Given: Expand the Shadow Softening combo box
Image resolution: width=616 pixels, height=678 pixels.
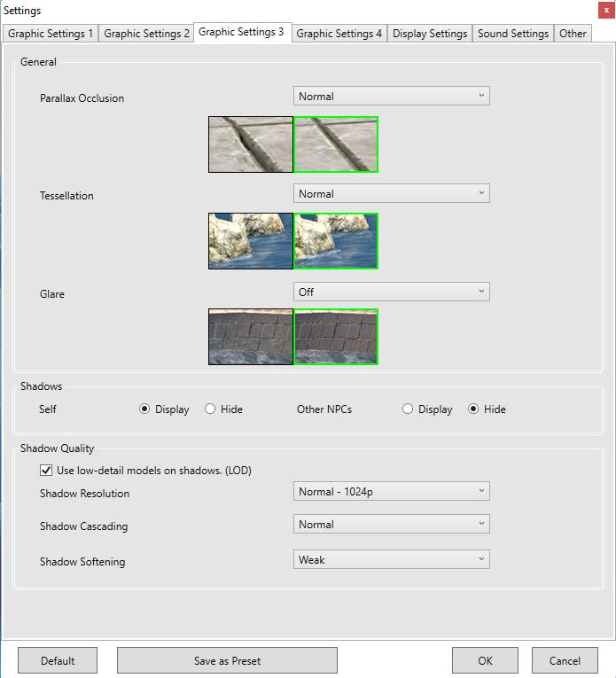Looking at the screenshot, I should (x=391, y=559).
